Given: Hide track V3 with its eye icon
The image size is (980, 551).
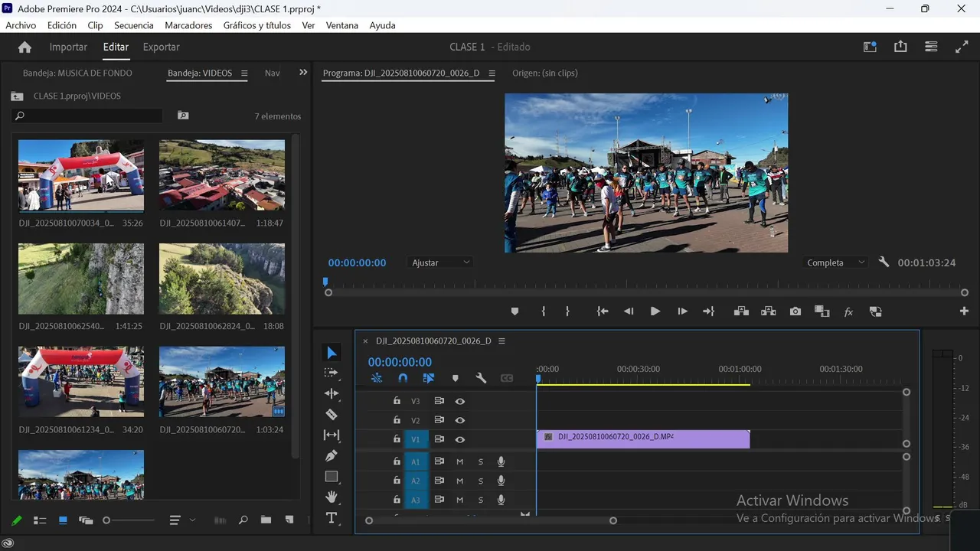Looking at the screenshot, I should [460, 401].
